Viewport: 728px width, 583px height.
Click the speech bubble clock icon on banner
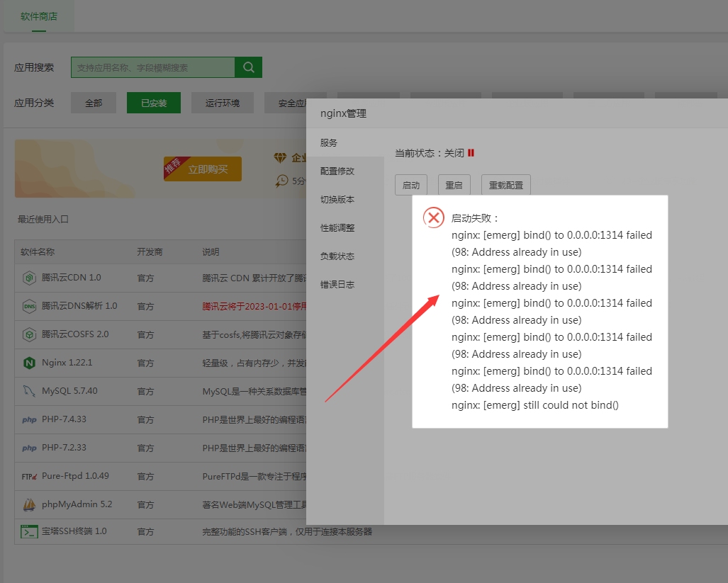[x=281, y=181]
